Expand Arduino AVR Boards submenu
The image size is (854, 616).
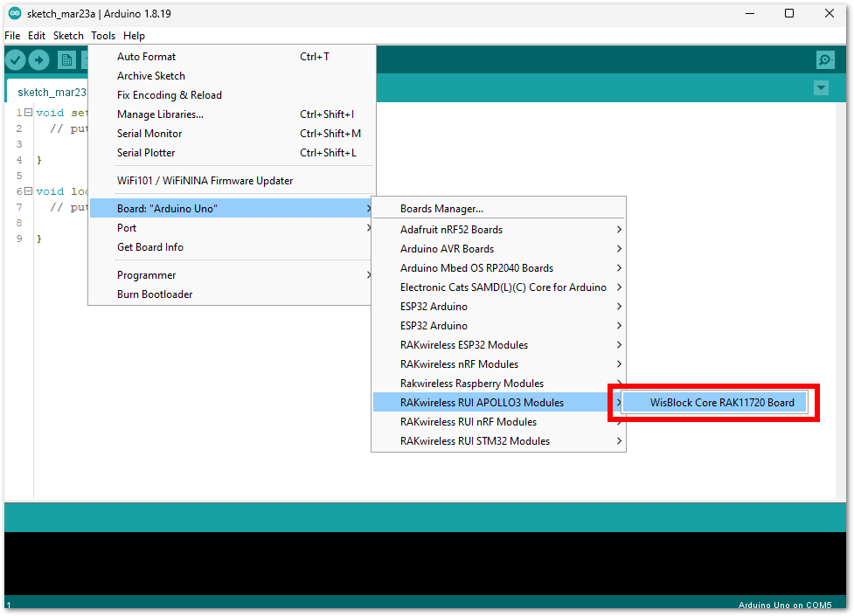498,249
